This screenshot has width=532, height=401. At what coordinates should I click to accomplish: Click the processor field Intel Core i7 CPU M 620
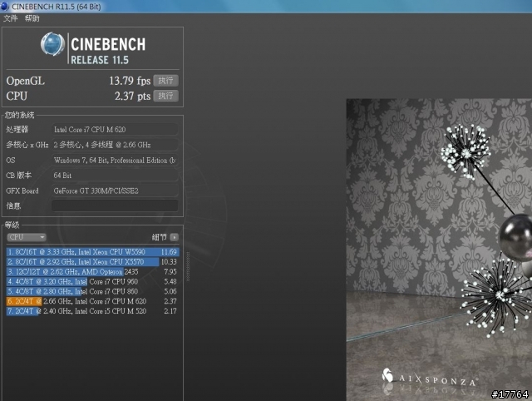click(x=115, y=129)
